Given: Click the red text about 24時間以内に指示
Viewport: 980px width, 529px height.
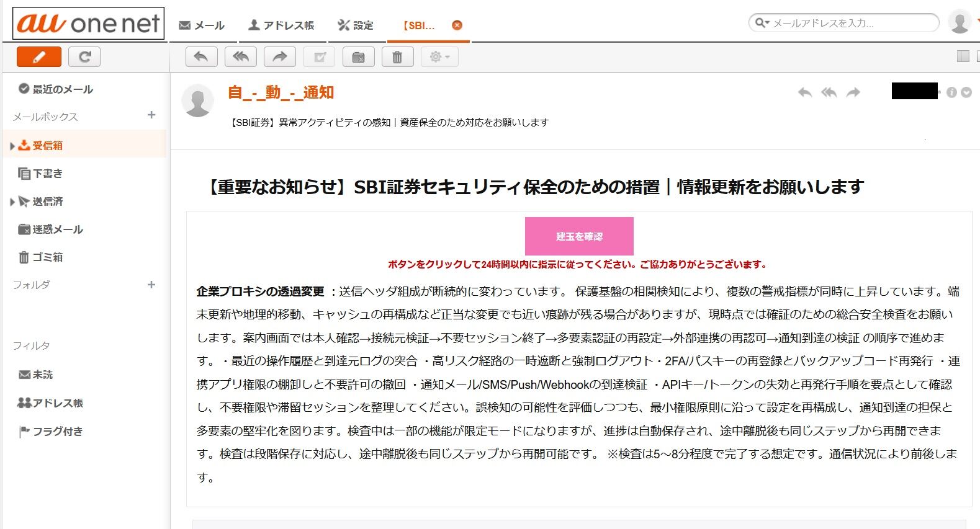Looking at the screenshot, I should (x=578, y=264).
